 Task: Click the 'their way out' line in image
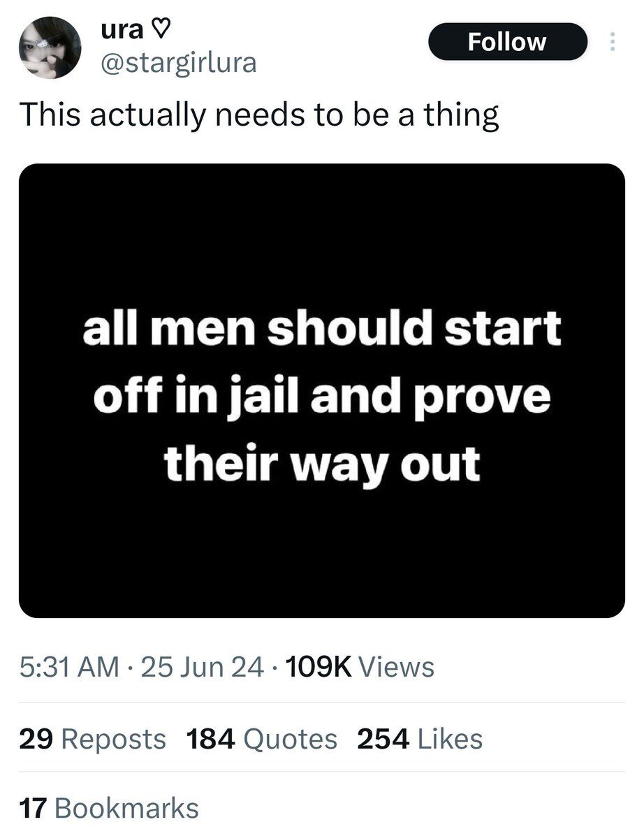click(x=322, y=462)
